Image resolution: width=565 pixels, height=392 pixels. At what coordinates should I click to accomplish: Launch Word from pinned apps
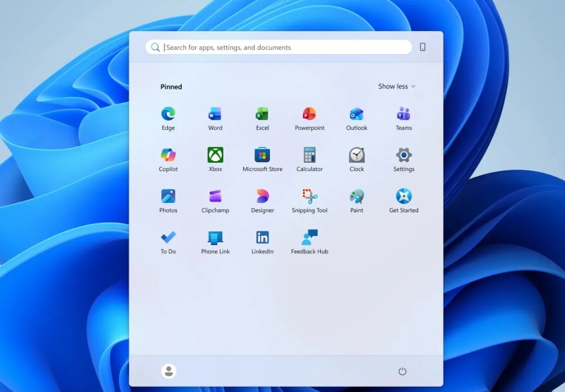click(x=215, y=119)
